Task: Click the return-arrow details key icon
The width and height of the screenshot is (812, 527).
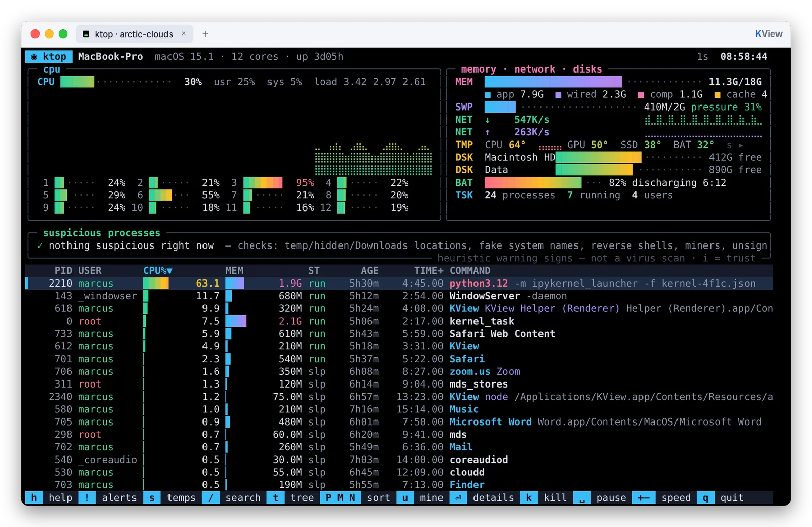Action: click(x=458, y=498)
